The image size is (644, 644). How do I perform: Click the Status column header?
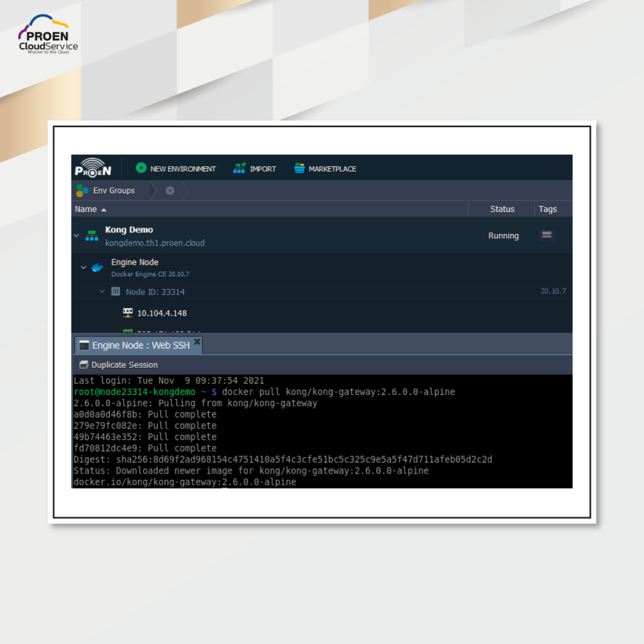tap(502, 209)
